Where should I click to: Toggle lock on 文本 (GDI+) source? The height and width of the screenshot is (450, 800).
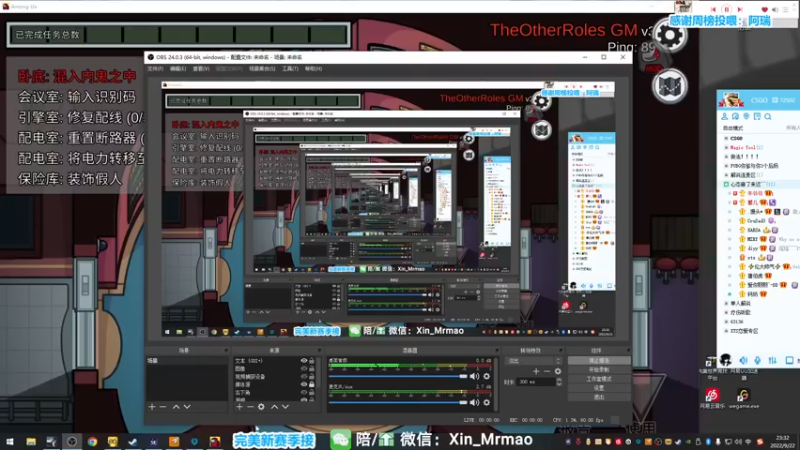coord(312,361)
